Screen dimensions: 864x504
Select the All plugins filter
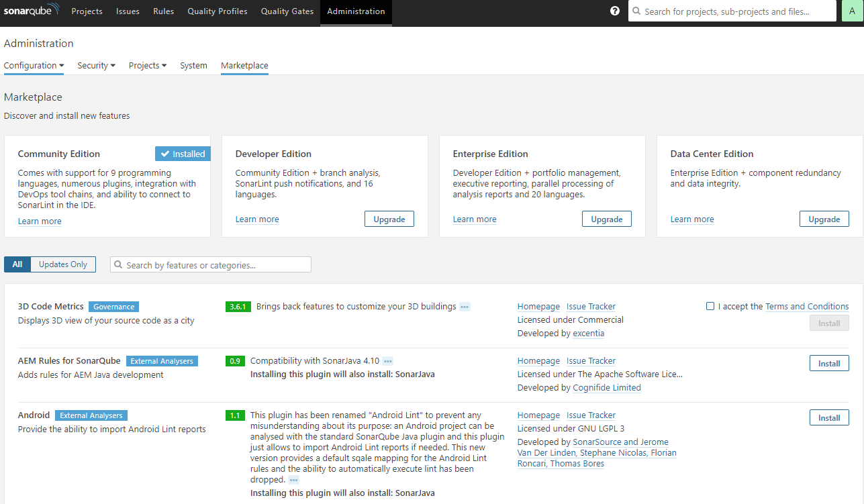click(x=17, y=264)
